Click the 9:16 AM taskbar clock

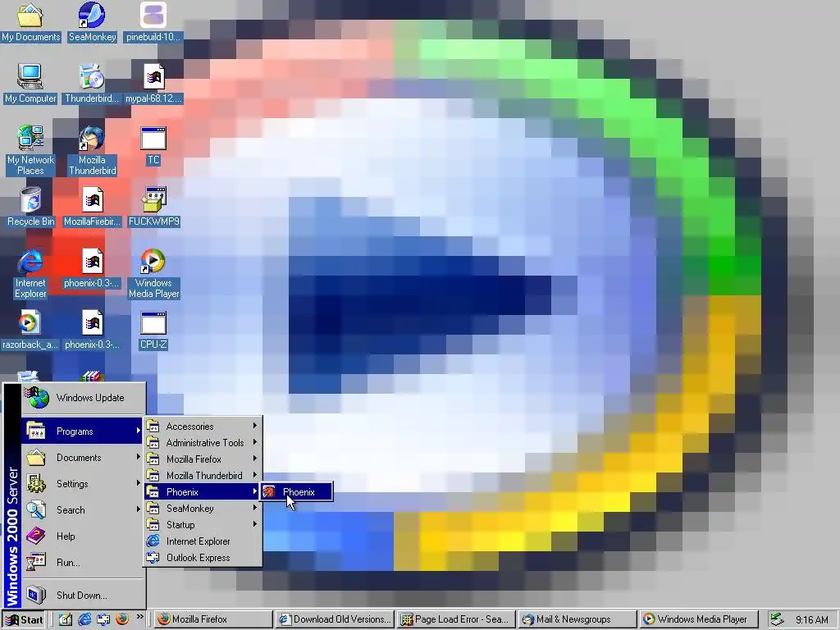pyautogui.click(x=811, y=620)
